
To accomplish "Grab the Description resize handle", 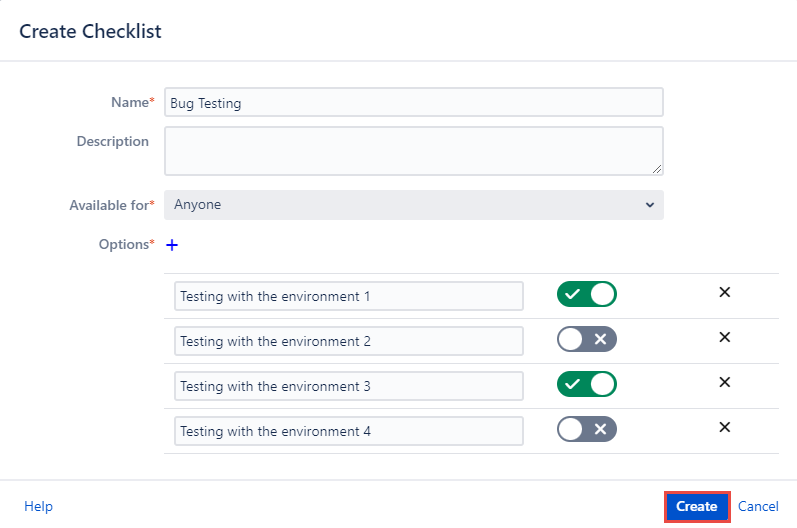I will pos(657,169).
